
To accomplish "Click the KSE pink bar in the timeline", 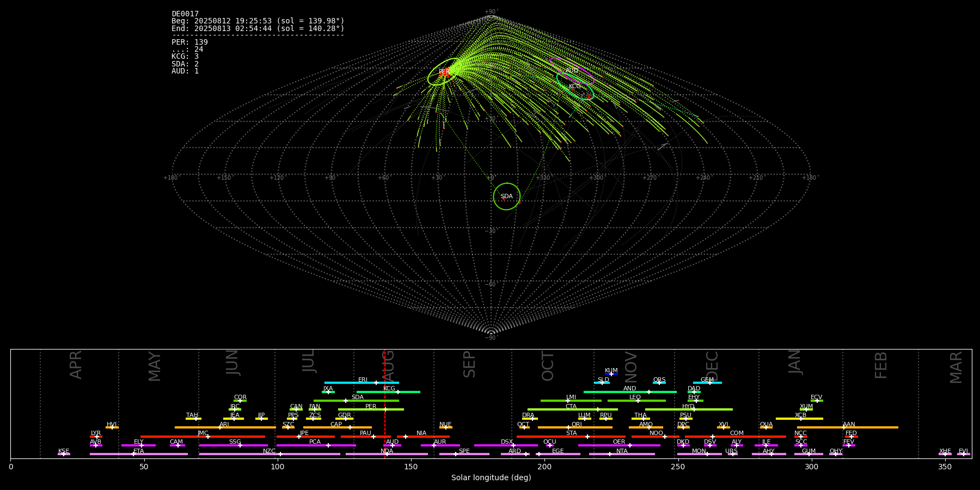I will tap(64, 454).
